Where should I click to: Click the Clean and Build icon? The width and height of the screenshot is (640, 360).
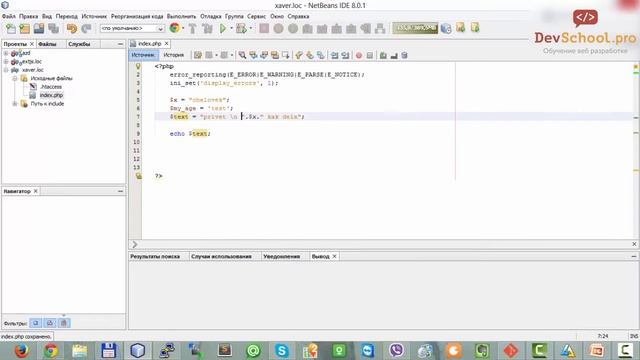207,29
